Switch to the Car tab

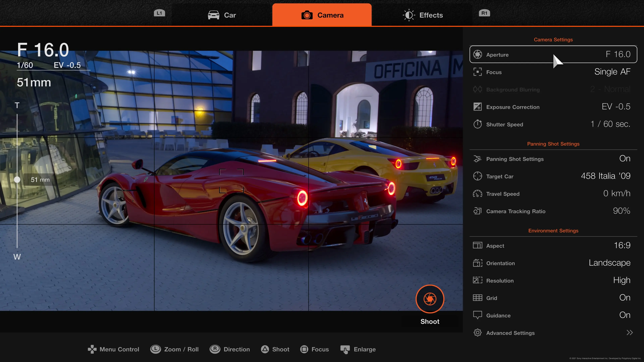(222, 15)
